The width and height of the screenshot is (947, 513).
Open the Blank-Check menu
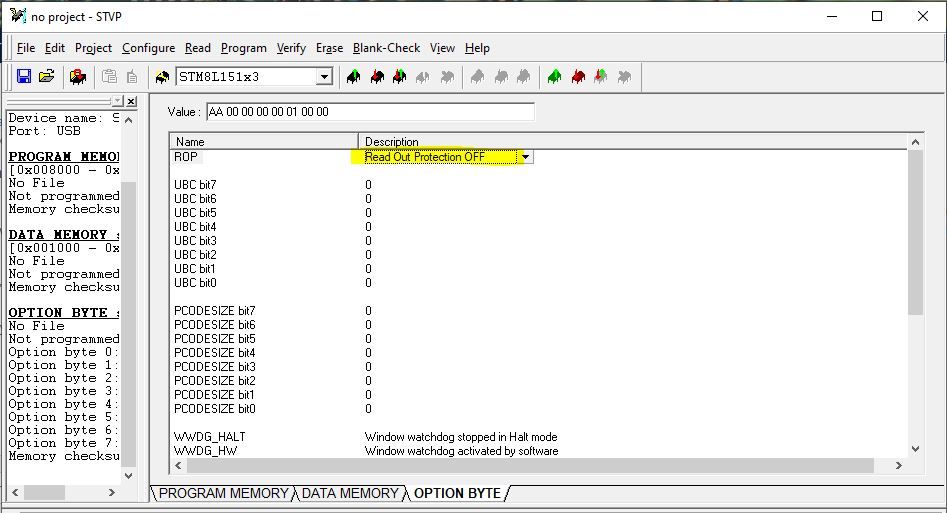click(x=386, y=48)
